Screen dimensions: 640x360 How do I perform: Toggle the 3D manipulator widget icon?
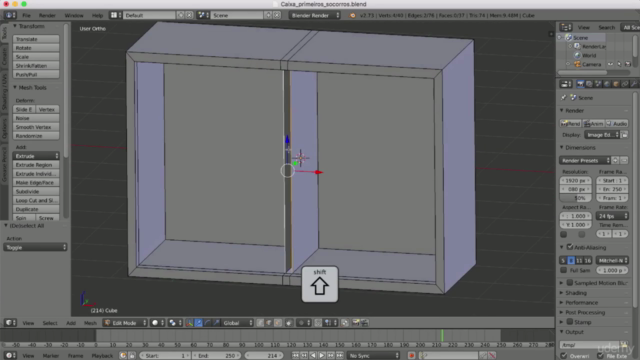tap(189, 322)
